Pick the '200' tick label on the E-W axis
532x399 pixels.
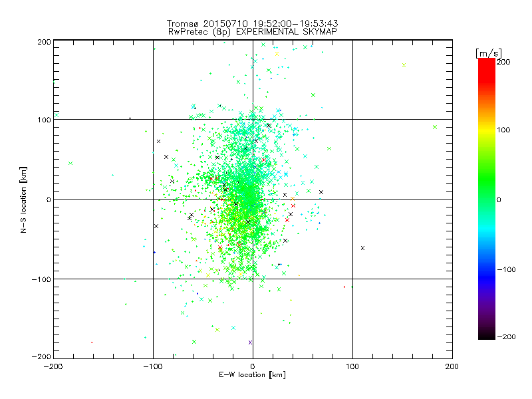click(x=452, y=366)
